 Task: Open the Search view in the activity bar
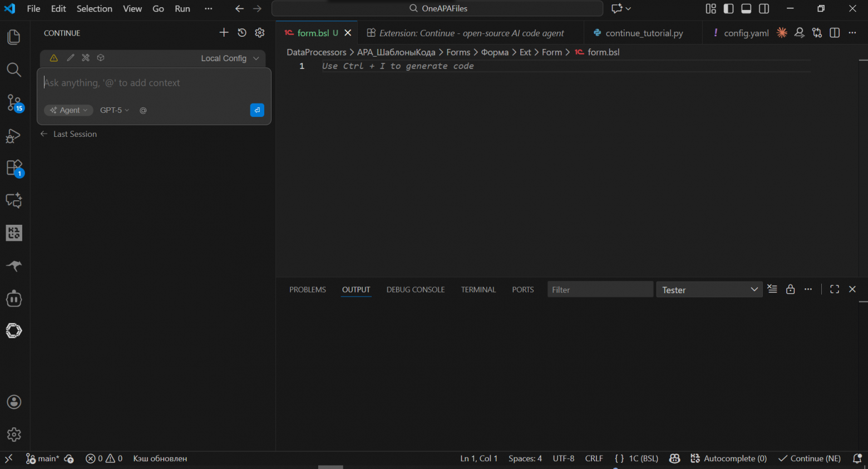coord(13,70)
